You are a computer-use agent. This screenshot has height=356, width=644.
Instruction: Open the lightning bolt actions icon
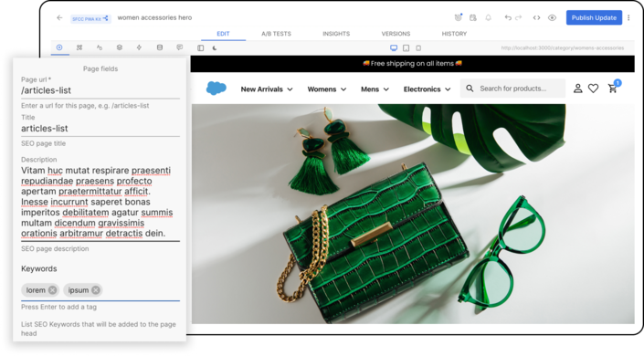click(x=139, y=47)
